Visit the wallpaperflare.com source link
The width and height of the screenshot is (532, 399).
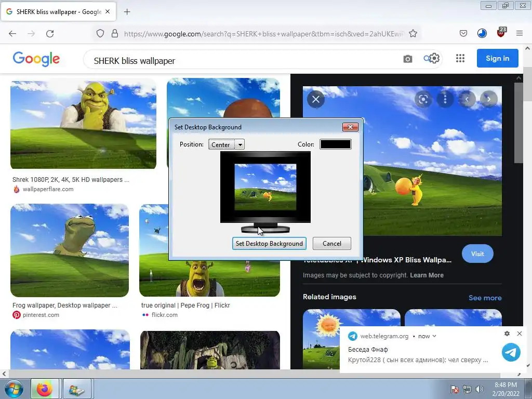point(48,189)
